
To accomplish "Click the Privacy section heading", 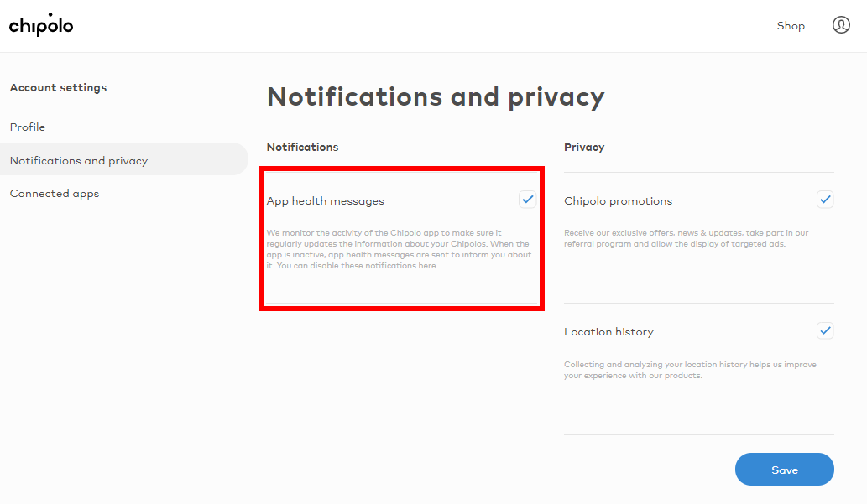I will click(584, 148).
